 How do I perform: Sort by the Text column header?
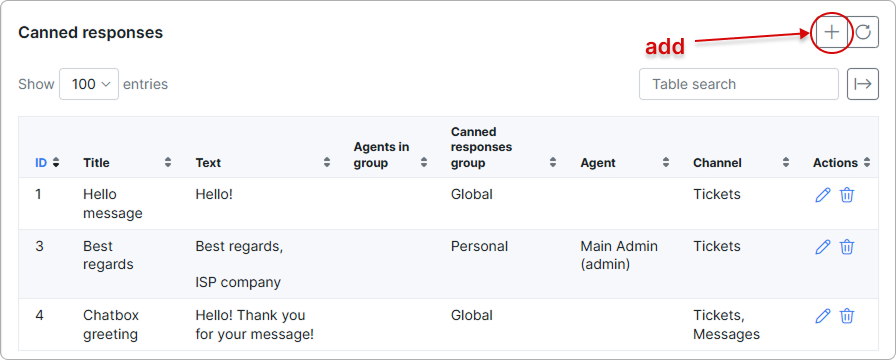point(262,163)
